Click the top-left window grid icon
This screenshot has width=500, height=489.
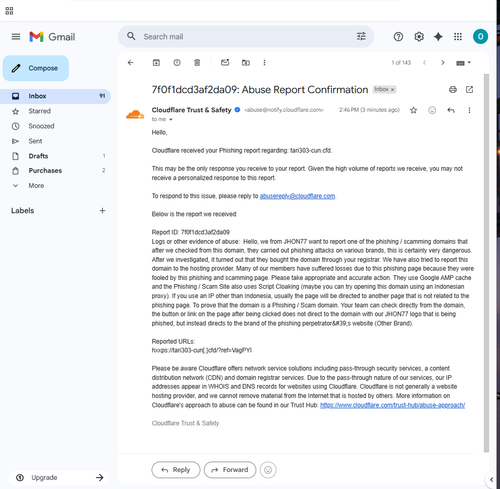point(9,11)
